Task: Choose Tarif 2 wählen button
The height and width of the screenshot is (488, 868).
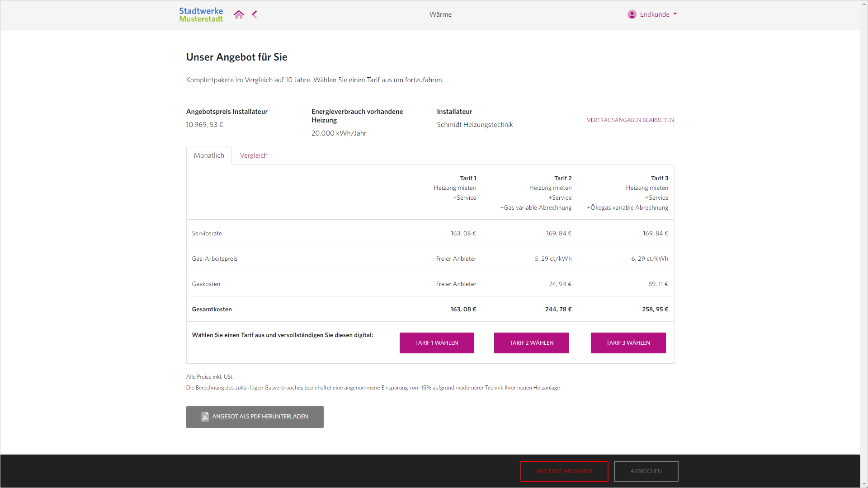Action: [x=531, y=343]
